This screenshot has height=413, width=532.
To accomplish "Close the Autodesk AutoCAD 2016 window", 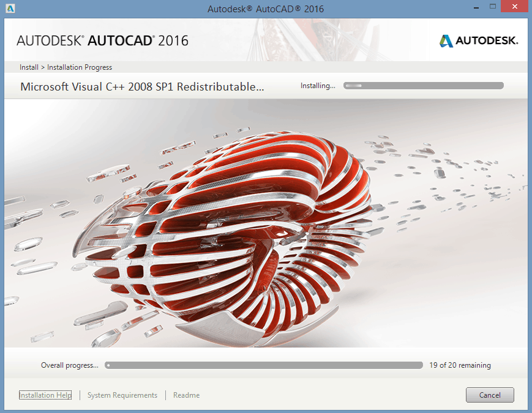I will tap(514, 7).
